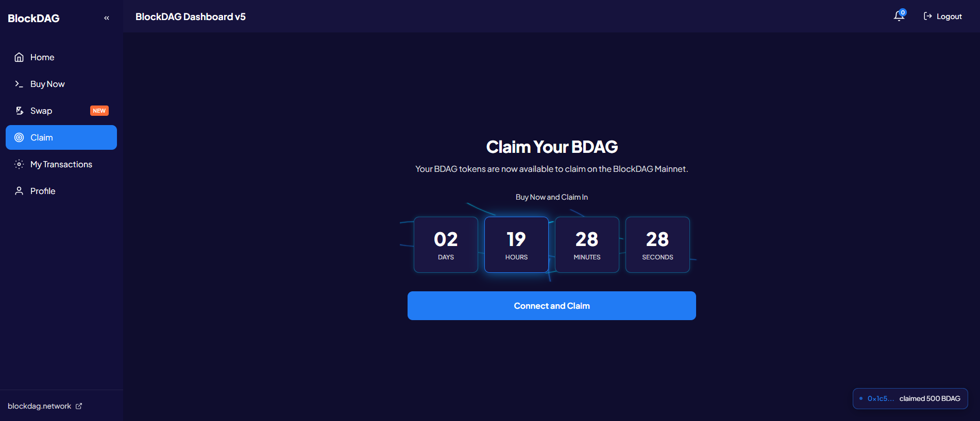The width and height of the screenshot is (980, 421).
Task: Open the Profile page
Action: [x=61, y=191]
